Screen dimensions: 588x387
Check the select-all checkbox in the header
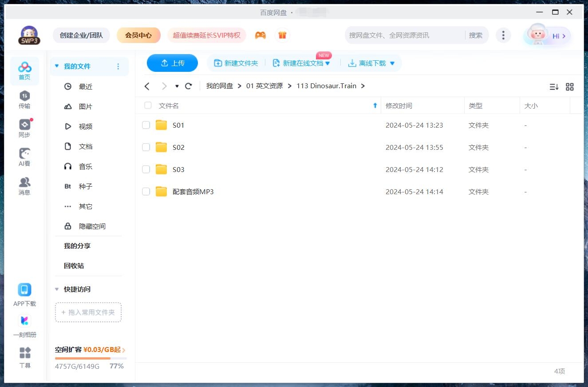(x=147, y=106)
